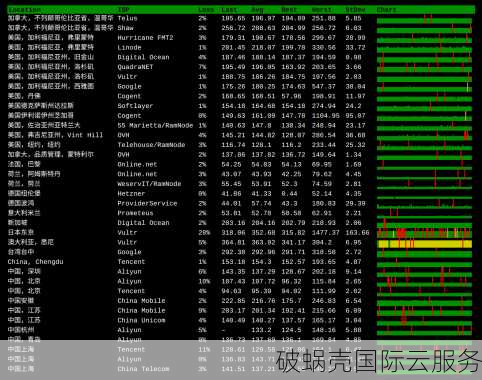Click China Mobile in the 203.17 row
This screenshot has width=482, height=380.
(x=141, y=311)
